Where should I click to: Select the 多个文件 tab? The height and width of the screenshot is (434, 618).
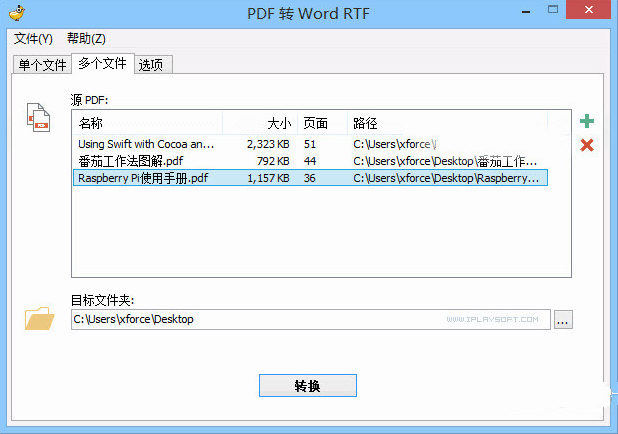[x=102, y=64]
